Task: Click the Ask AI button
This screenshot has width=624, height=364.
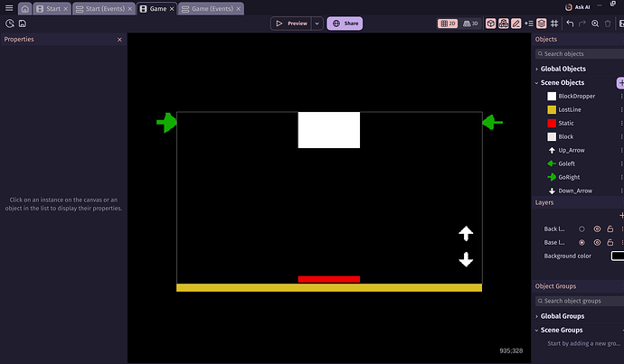Action: point(578,7)
